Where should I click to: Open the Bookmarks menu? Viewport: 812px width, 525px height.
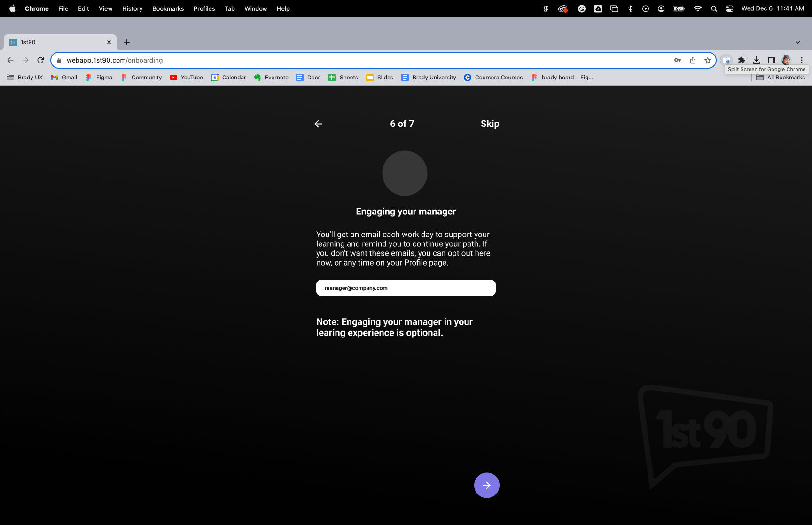coord(168,8)
